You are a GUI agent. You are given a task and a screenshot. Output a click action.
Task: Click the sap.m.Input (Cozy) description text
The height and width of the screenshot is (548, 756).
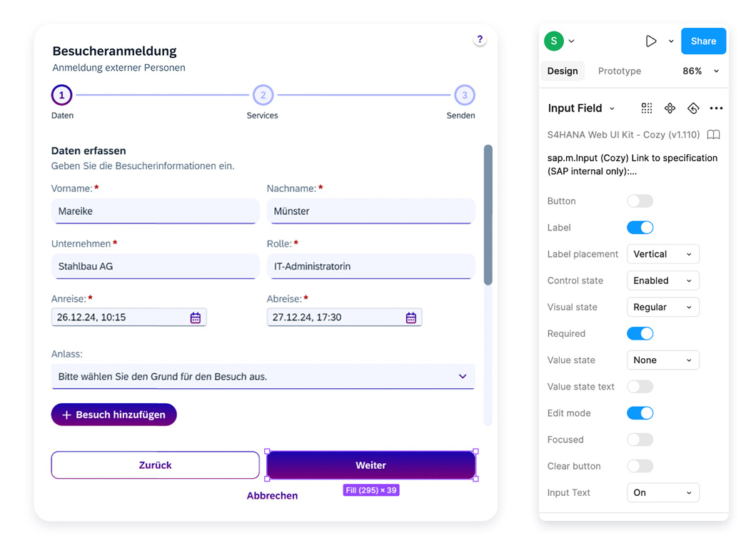632,164
